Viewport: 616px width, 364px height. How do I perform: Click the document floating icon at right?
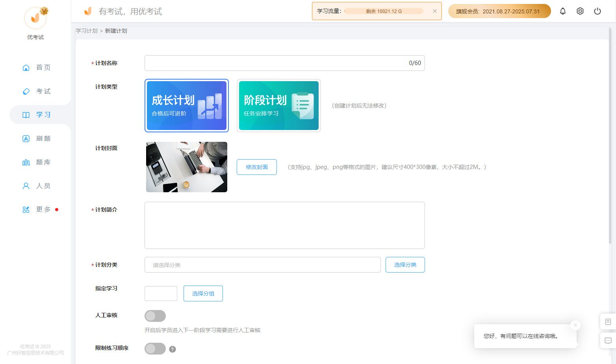click(x=608, y=321)
